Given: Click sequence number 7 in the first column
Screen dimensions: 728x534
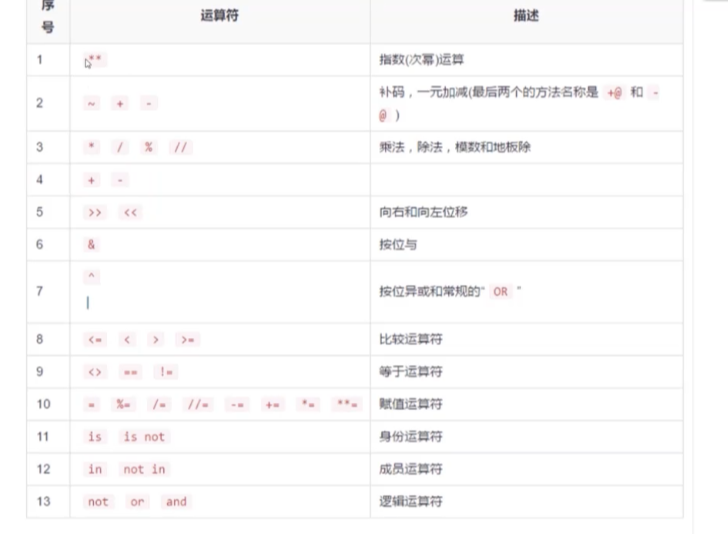Looking at the screenshot, I should click(39, 292).
